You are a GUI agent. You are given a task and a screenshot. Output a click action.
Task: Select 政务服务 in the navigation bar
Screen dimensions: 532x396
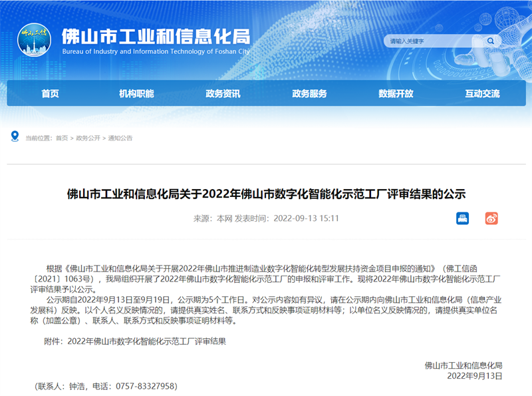pos(309,94)
